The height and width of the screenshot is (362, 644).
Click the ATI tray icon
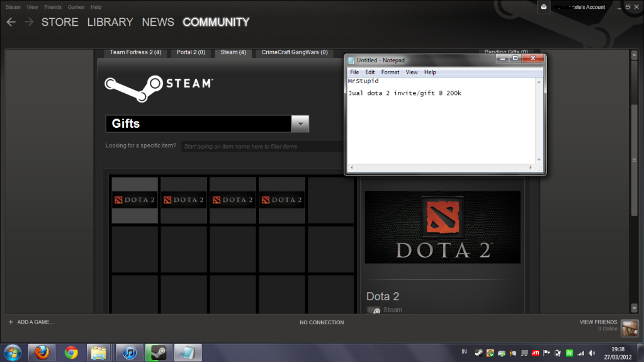click(536, 353)
